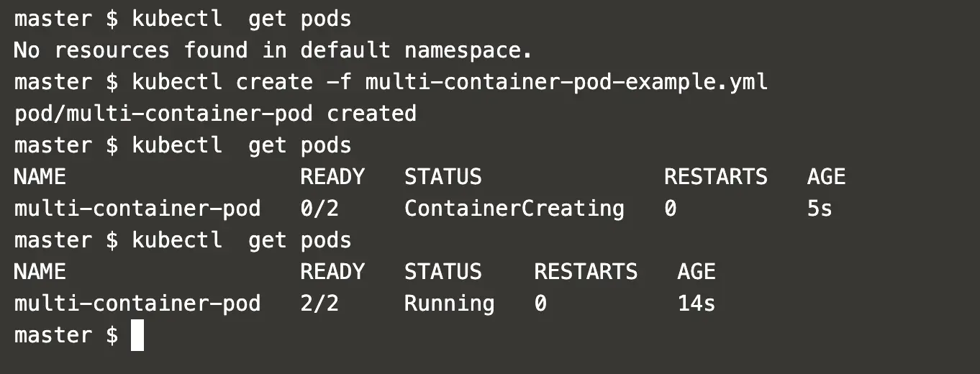This screenshot has width=980, height=374.
Task: Click the 0/2 ready value
Action: pyautogui.click(x=319, y=209)
